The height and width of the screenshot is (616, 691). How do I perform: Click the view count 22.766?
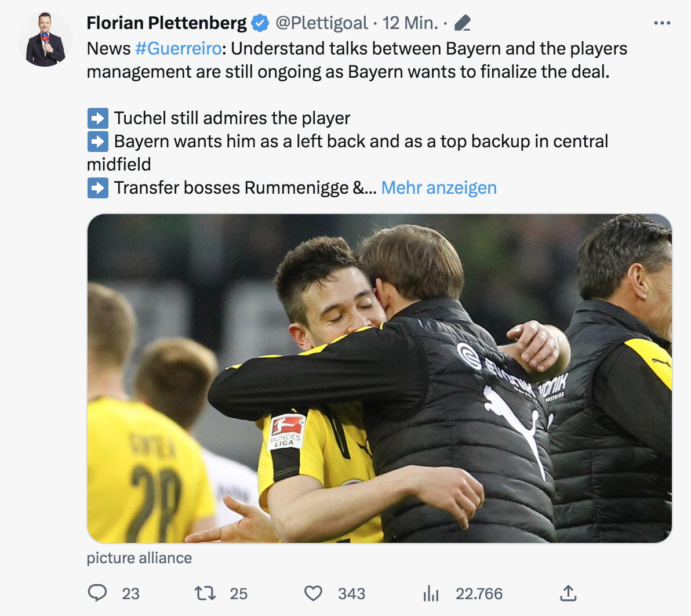tap(479, 593)
